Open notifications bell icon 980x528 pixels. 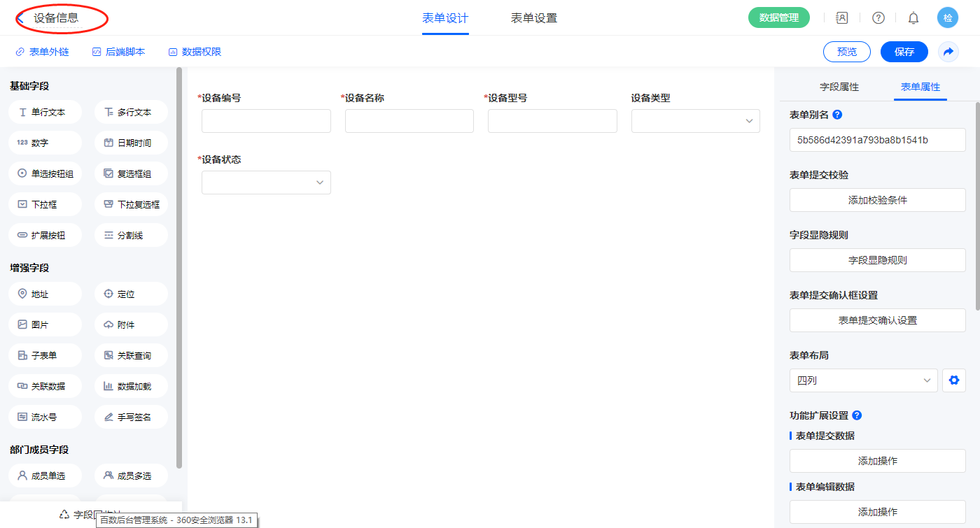[x=913, y=18]
